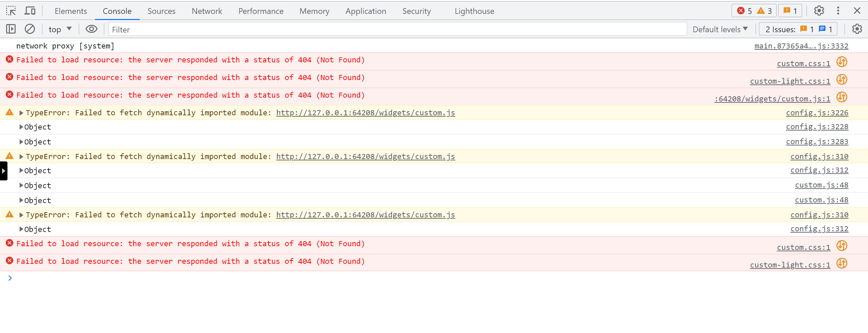The image size is (868, 333).
Task: Toggle the device toolbar icon
Action: click(30, 11)
